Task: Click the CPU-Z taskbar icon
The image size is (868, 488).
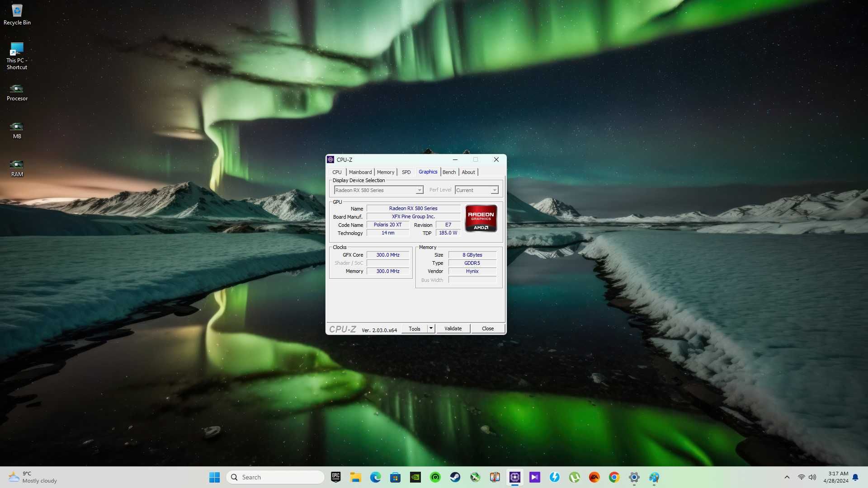Action: click(x=514, y=477)
